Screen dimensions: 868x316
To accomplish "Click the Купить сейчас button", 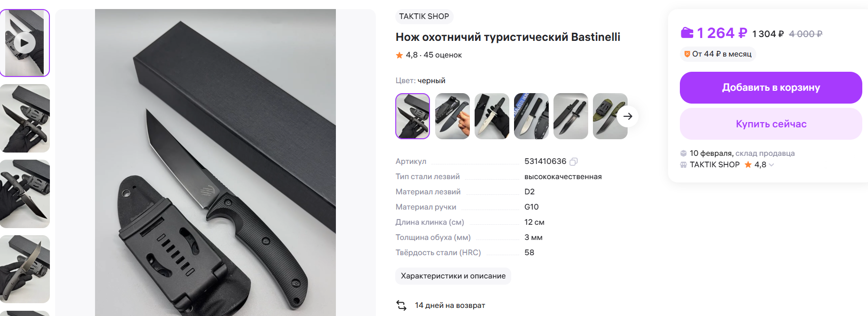I will pos(771,124).
